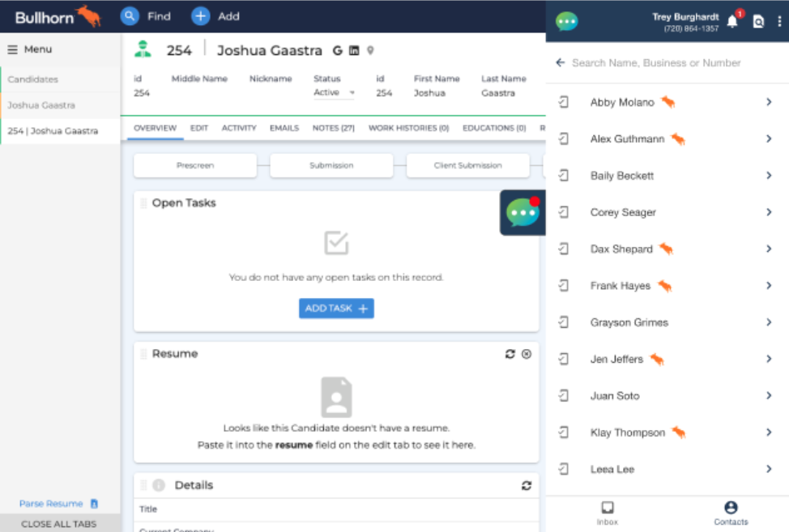Open Joshua Gaastra's LinkedIn profile icon
The image size is (789, 532).
coord(353,50)
